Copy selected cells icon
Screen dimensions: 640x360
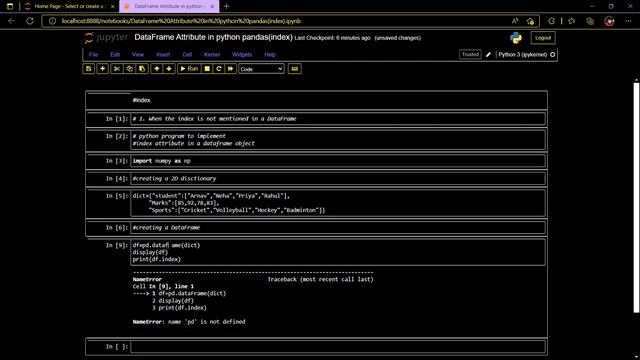coord(129,69)
